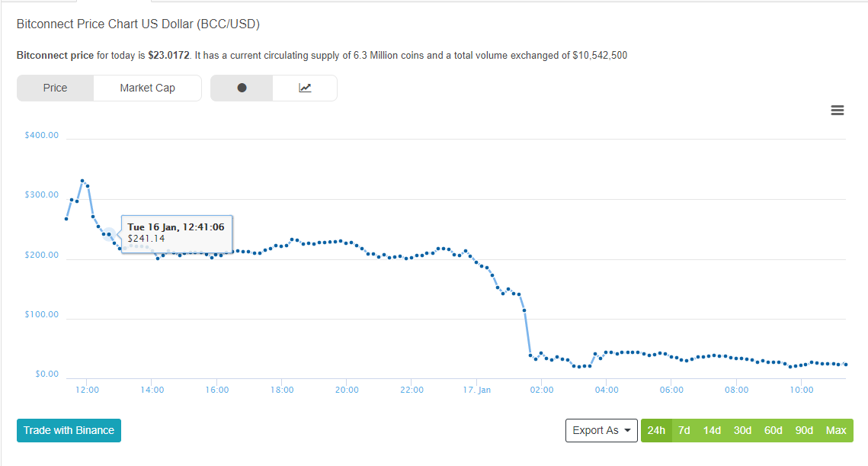Click Trade with Binance button

click(69, 431)
